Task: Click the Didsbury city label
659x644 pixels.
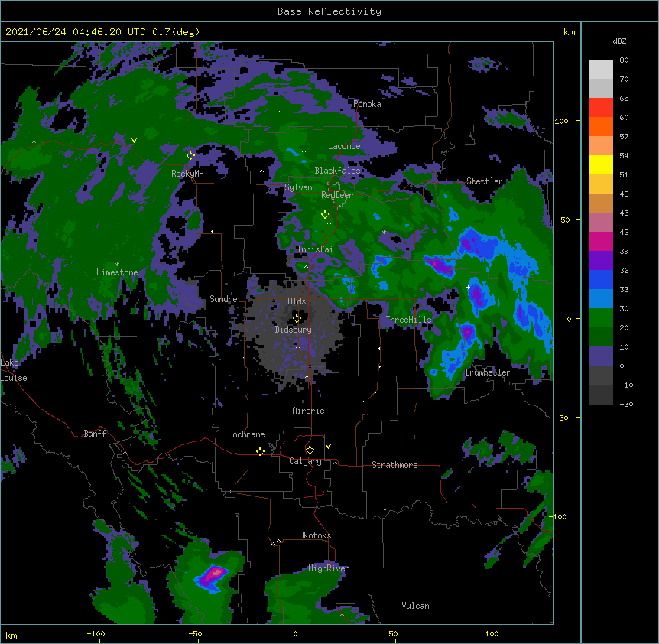Action: [x=293, y=330]
